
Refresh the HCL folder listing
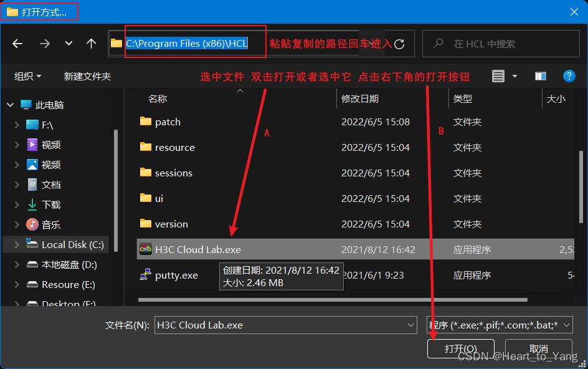(400, 44)
